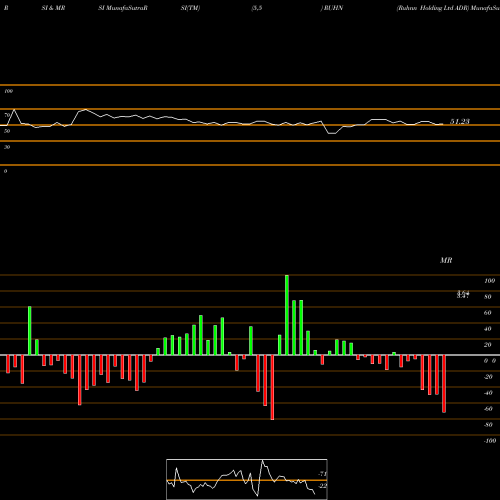500x500 pixels.
Task: Click the -100 axis label on MR panel
Action: (x=490, y=441)
